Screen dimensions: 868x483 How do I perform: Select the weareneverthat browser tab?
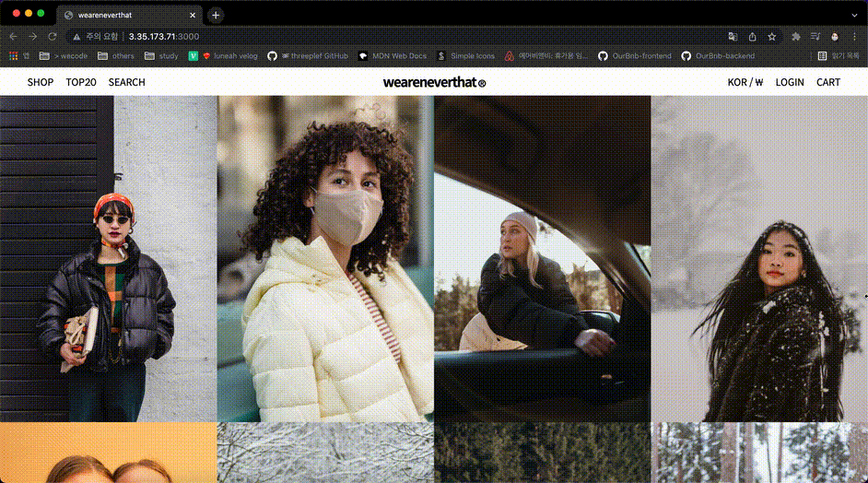click(129, 15)
